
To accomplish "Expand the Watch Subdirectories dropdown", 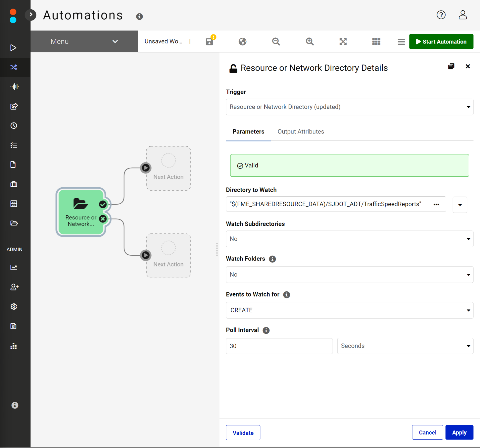I will [x=468, y=239].
